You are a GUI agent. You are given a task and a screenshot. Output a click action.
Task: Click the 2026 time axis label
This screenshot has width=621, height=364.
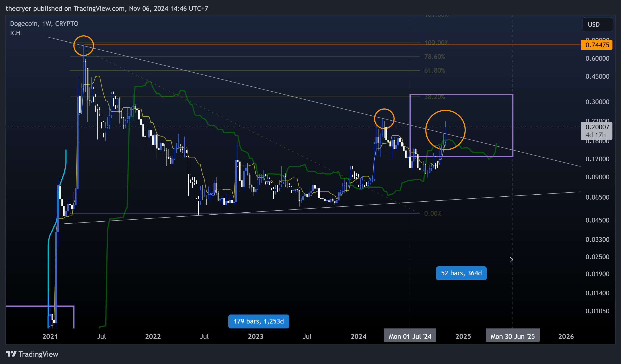(x=566, y=336)
